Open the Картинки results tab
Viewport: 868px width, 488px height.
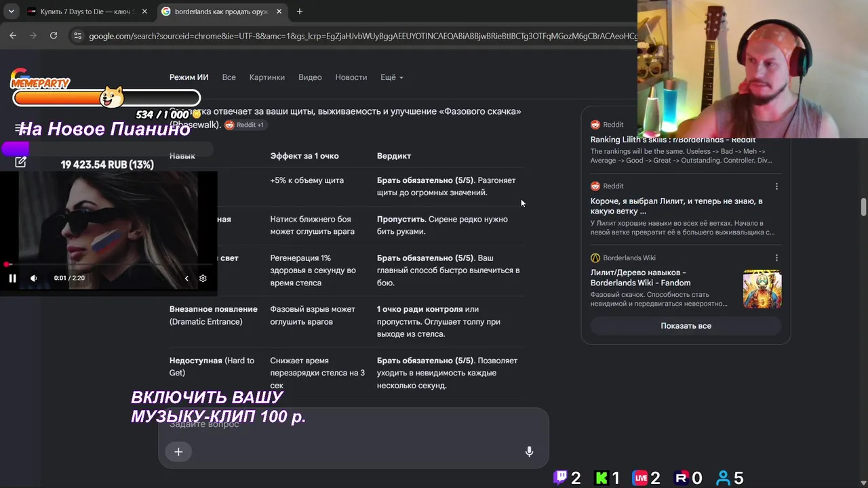pyautogui.click(x=267, y=77)
